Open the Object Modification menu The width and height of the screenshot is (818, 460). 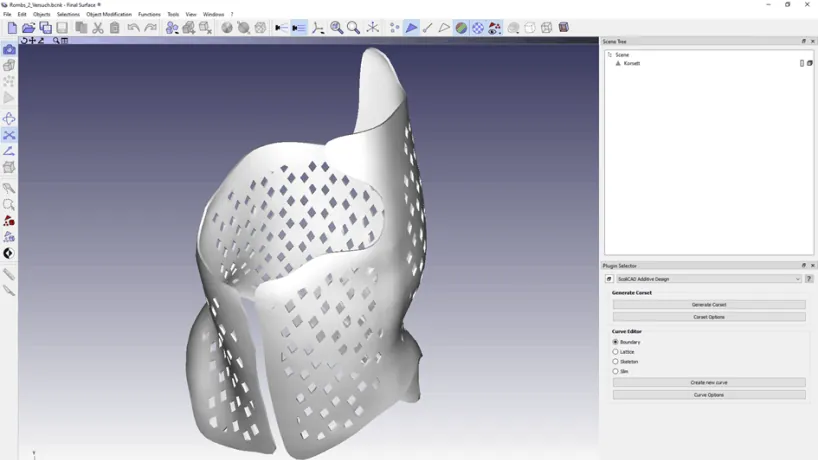click(109, 14)
